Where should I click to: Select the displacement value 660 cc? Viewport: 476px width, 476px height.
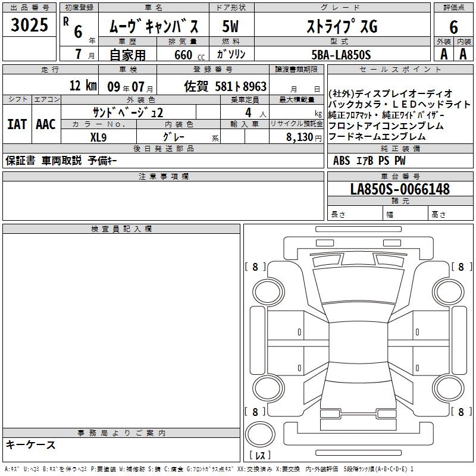(189, 55)
